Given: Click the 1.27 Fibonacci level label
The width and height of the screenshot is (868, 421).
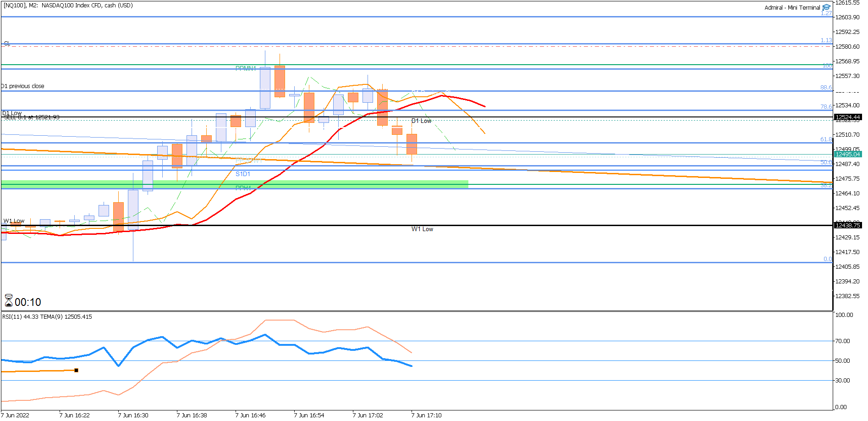Looking at the screenshot, I should (826, 13).
